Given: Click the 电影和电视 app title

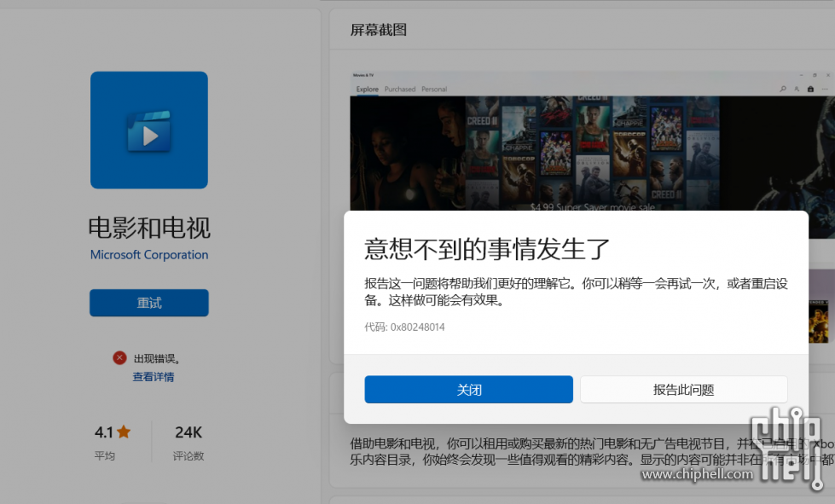Looking at the screenshot, I should [149, 228].
